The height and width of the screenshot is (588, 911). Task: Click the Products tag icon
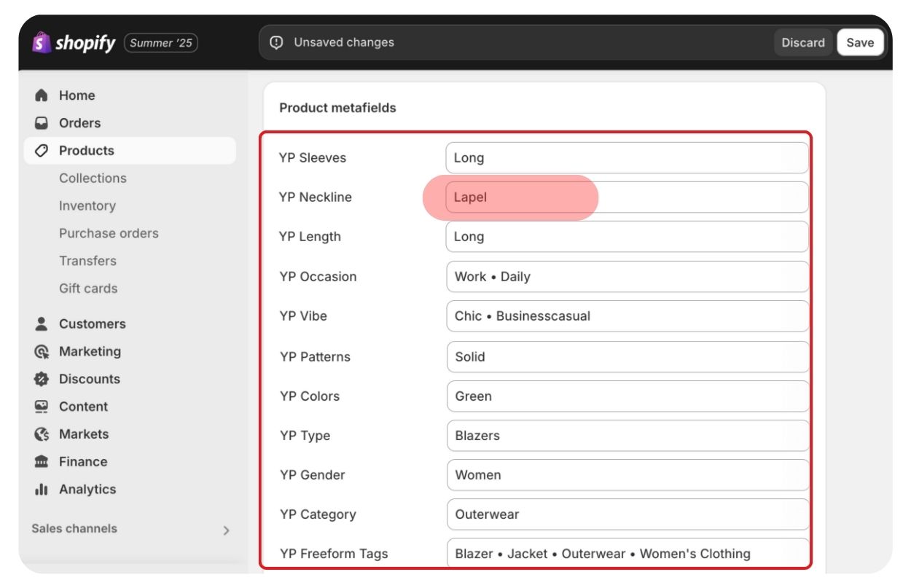(x=42, y=151)
